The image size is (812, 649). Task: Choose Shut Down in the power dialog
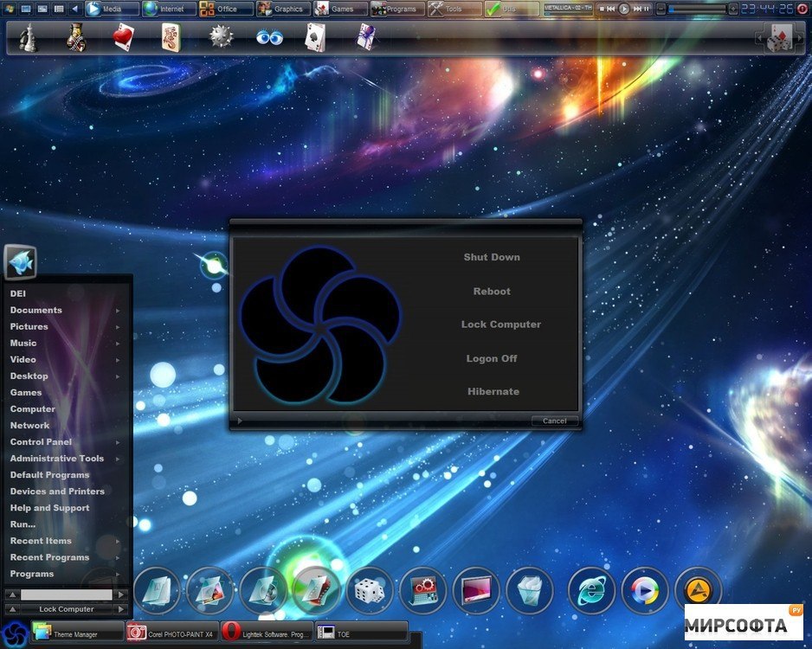pyautogui.click(x=492, y=257)
